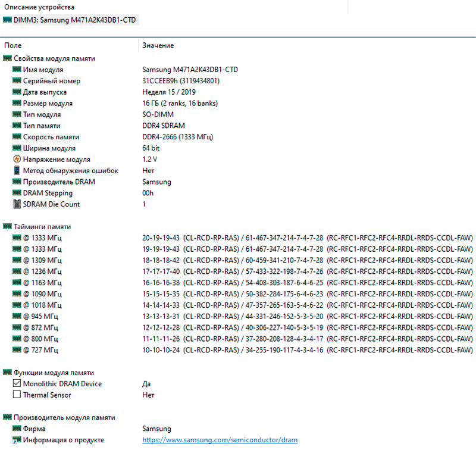Screen dimensions: 476x450
Task: Select the Фирма row label
Action: point(35,429)
